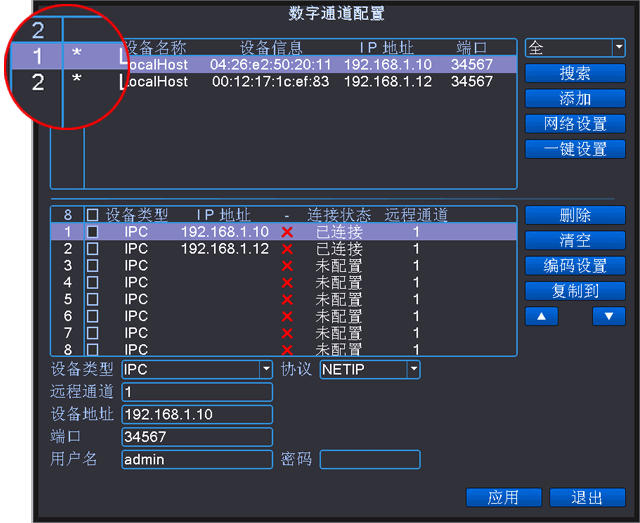Viewport: 640px width, 523px height.
Task: Check the box for channel 7
Action: tap(92, 333)
